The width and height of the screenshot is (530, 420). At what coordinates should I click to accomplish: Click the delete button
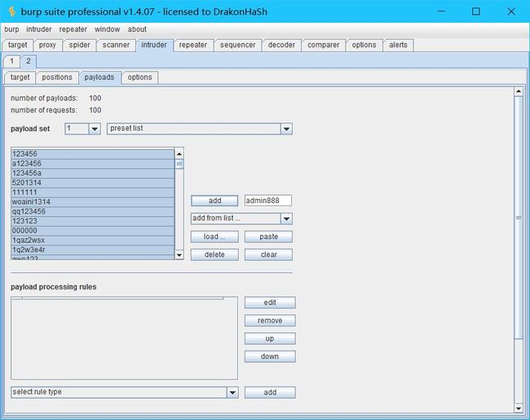(214, 254)
